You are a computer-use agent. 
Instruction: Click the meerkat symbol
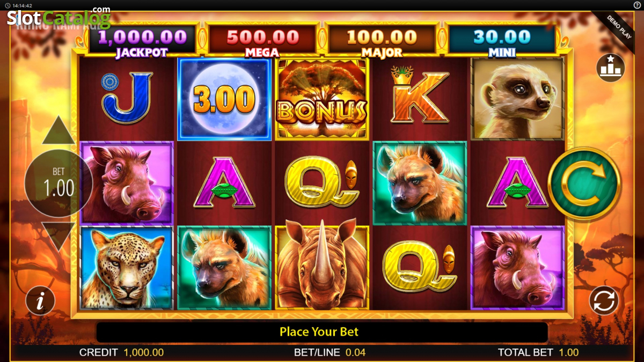[518, 99]
